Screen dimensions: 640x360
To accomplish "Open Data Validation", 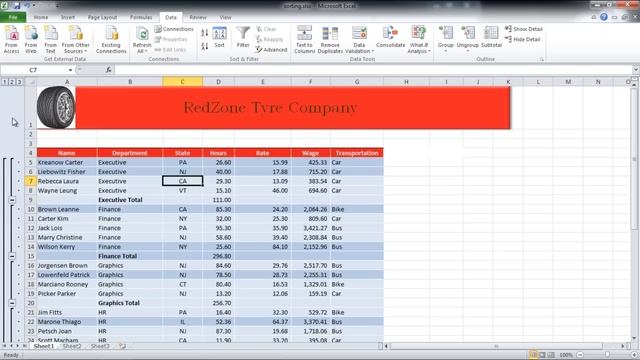I will pyautogui.click(x=359, y=39).
